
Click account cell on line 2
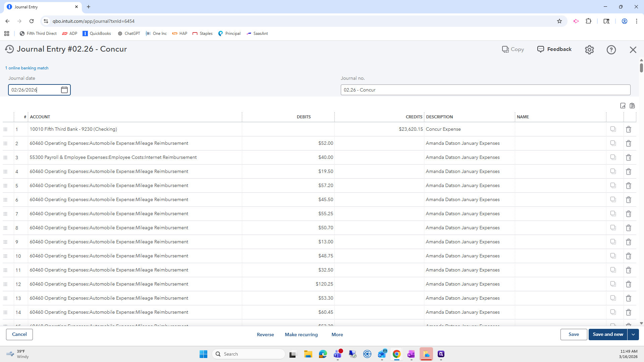(134, 143)
